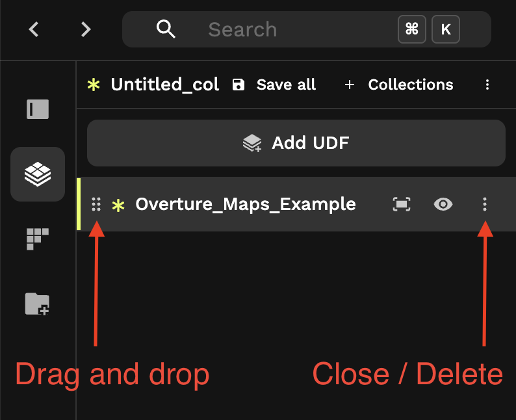The image size is (516, 420).
Task: Hide the Overture_Maps_Example layer with eye icon
Action: coord(443,204)
